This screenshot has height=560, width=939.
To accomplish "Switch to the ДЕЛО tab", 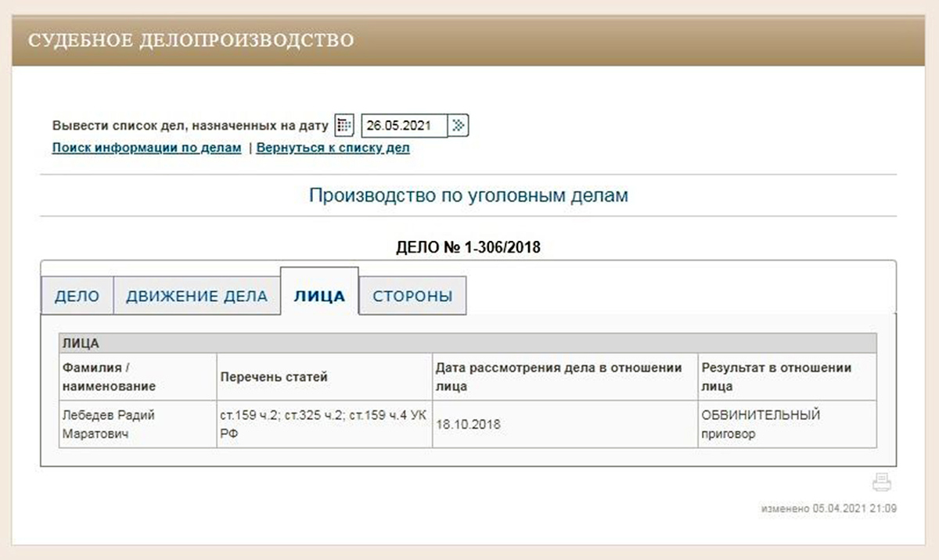I will pos(77,296).
